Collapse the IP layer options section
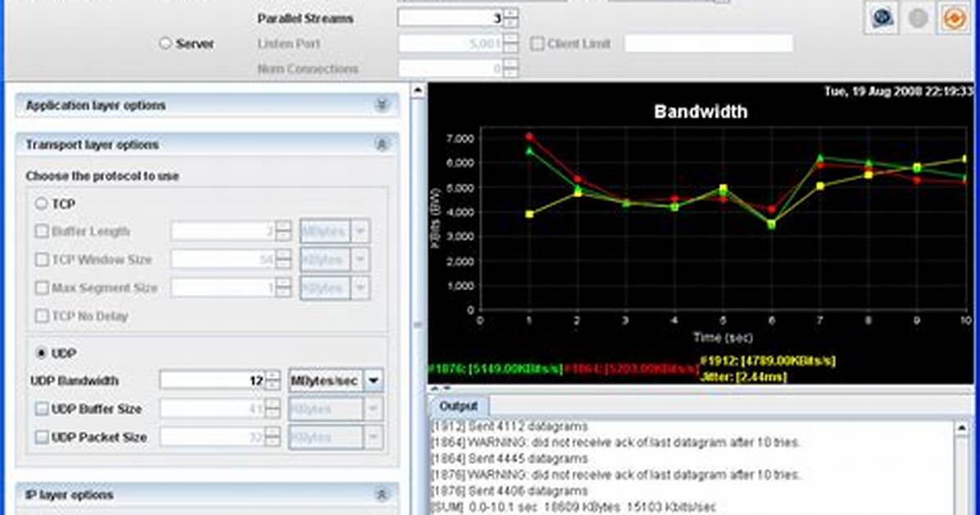Image resolution: width=980 pixels, height=515 pixels. point(381,494)
